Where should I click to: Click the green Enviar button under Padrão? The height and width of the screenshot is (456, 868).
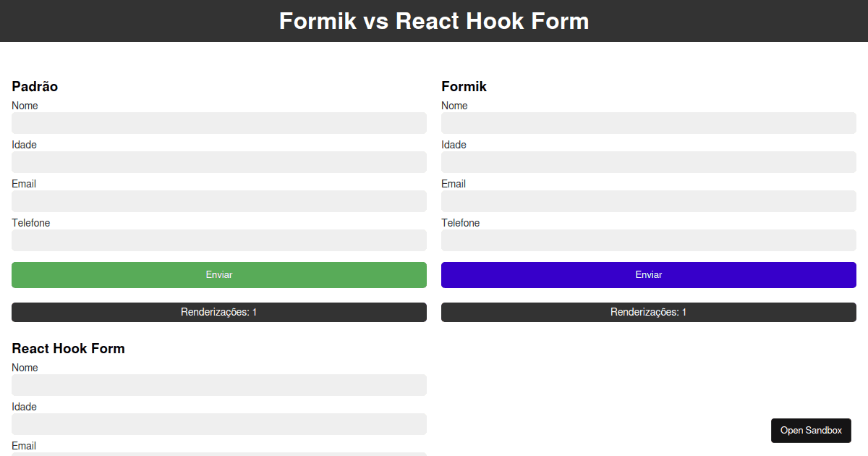tap(218, 274)
